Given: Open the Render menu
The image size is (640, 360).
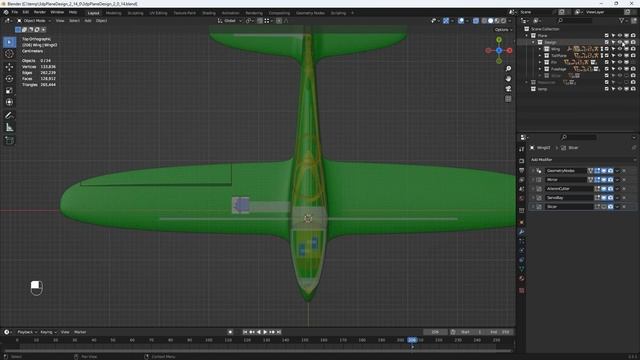Looking at the screenshot, I should coord(40,12).
